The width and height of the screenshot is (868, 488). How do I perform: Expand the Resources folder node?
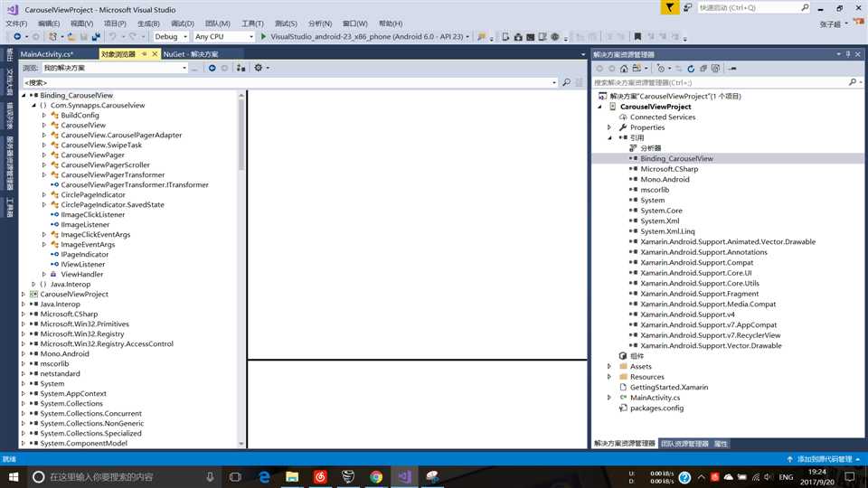coord(609,377)
